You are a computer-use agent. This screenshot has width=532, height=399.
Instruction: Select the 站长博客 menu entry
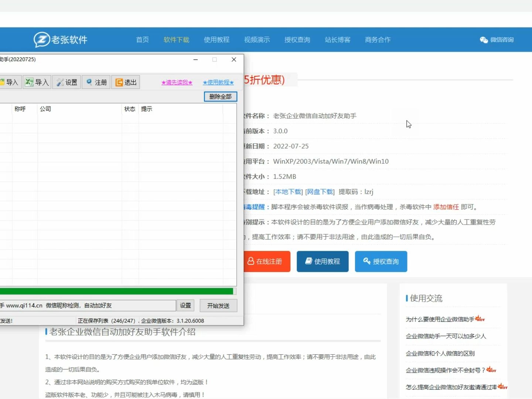tap(337, 40)
